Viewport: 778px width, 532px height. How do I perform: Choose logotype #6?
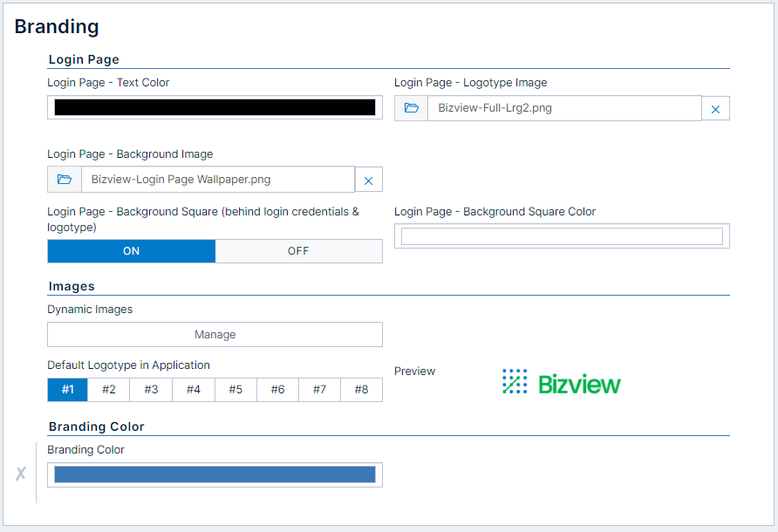click(x=277, y=390)
